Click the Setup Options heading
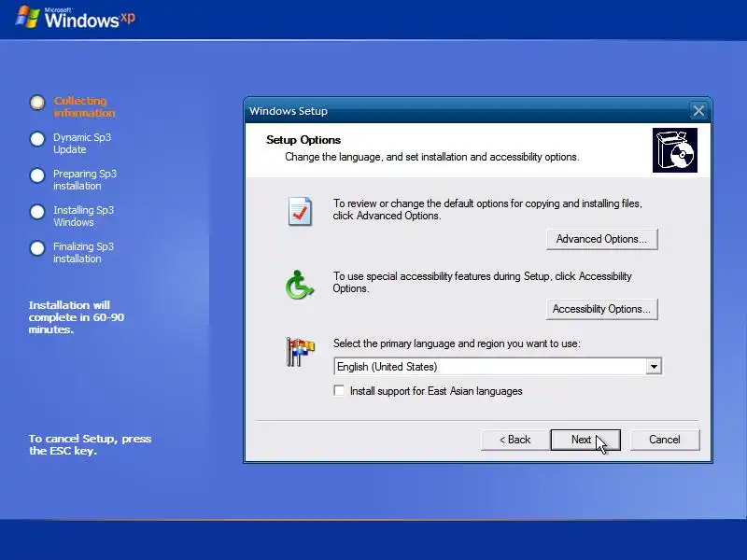The height and width of the screenshot is (560, 747). pos(303,140)
